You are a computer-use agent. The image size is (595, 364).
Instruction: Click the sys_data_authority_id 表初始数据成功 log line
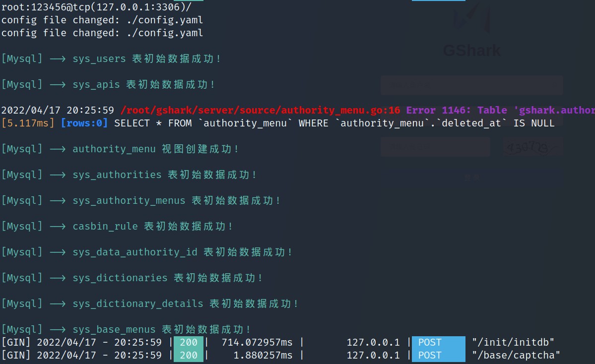click(x=147, y=252)
